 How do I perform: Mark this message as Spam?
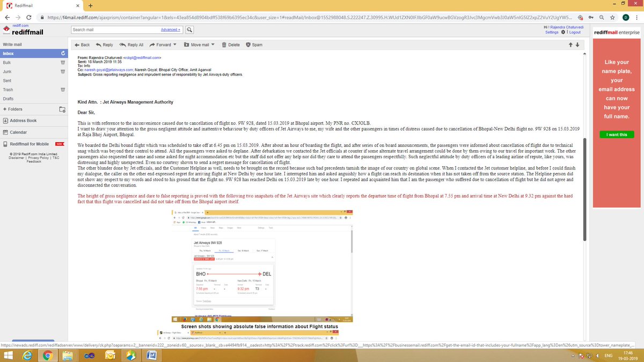pyautogui.click(x=254, y=45)
